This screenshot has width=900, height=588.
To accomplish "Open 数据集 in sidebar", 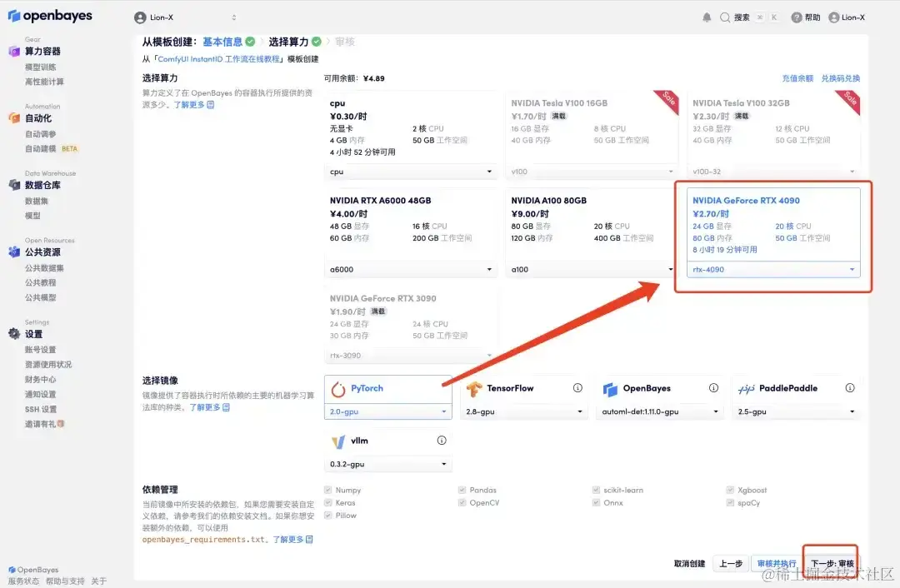I will [36, 201].
